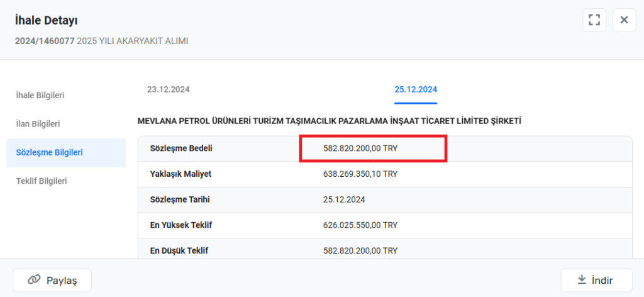Image resolution: width=644 pixels, height=297 pixels.
Task: Click the Sözleşme Tarihi date value
Action: pyautogui.click(x=344, y=199)
